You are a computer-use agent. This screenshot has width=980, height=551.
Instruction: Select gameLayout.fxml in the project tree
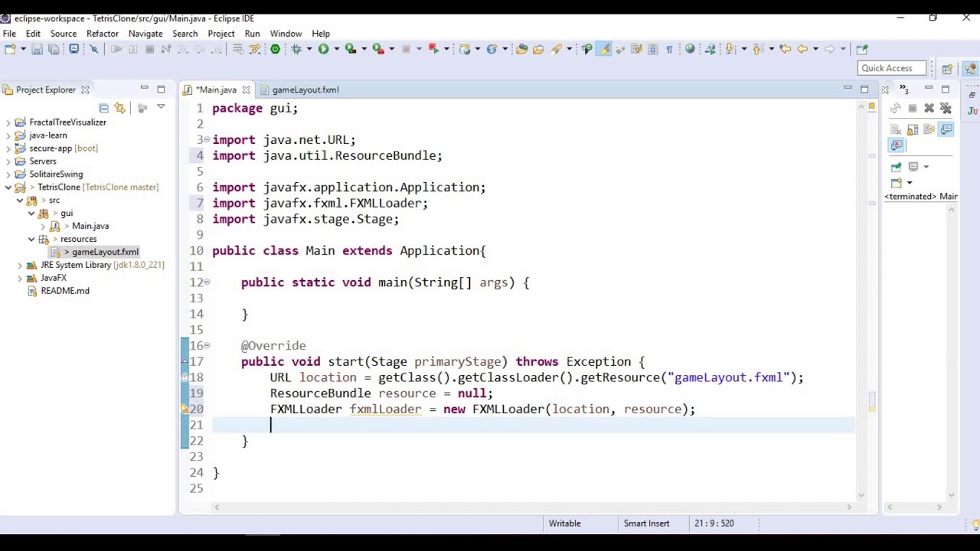[x=105, y=252]
